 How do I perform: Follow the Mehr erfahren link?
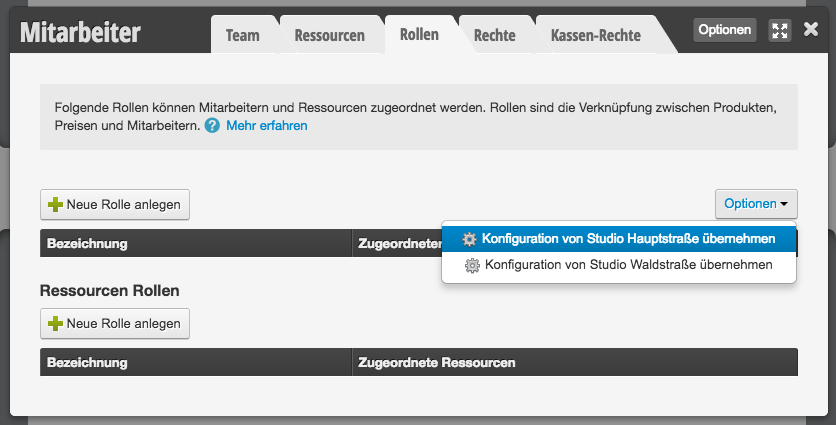click(x=267, y=126)
